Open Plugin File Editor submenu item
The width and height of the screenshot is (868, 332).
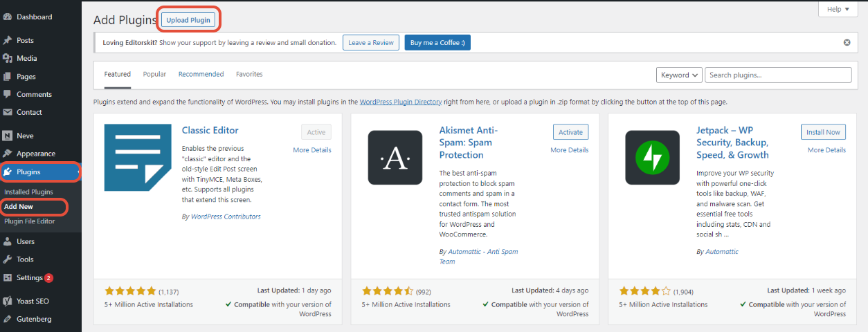coord(30,221)
